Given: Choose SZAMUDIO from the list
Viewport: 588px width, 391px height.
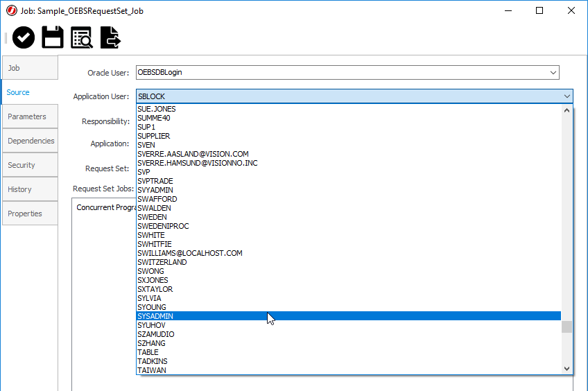Looking at the screenshot, I should point(349,334).
